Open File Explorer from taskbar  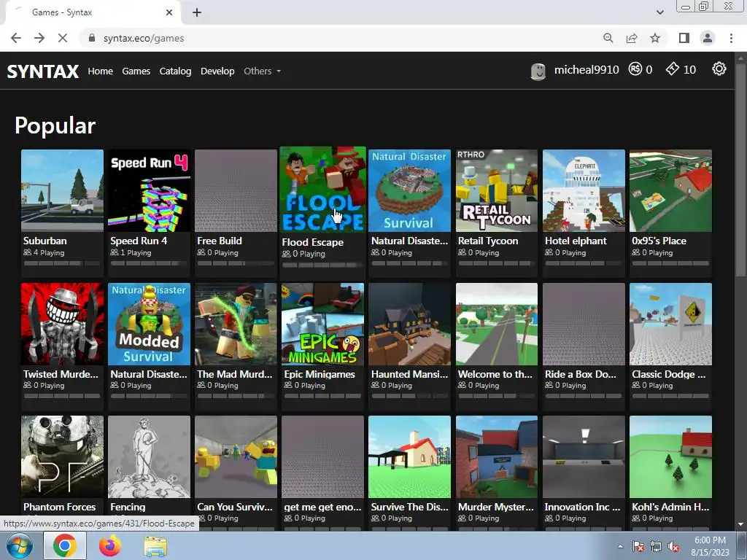(155, 546)
